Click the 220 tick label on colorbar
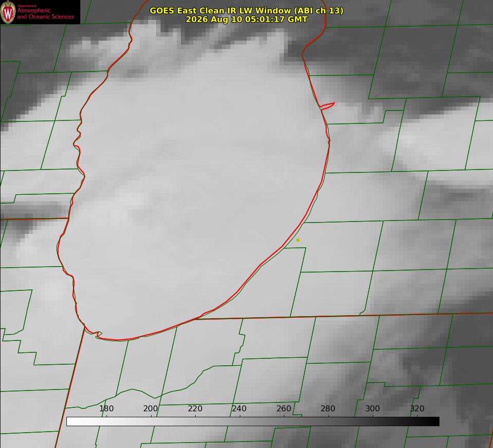The image size is (493, 448). point(195,408)
